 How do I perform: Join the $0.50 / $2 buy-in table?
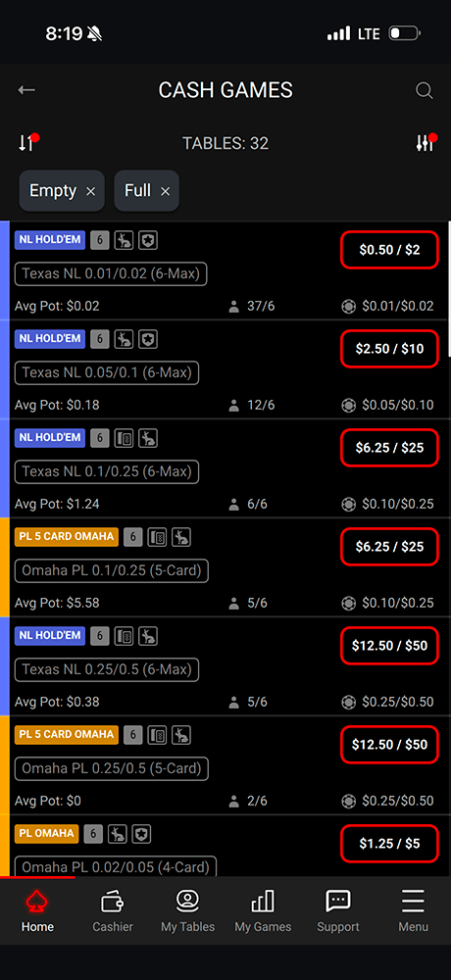click(389, 250)
